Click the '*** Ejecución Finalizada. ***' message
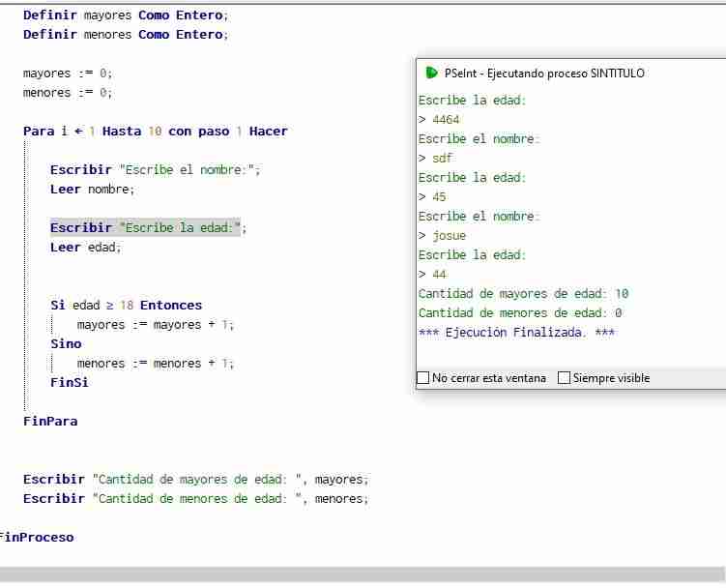726x588 pixels. click(516, 333)
